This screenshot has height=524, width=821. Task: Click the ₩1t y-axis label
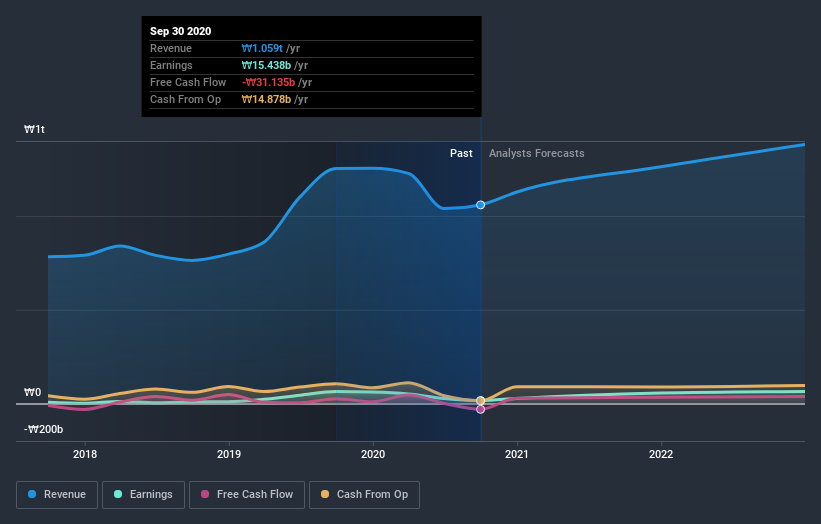point(35,129)
